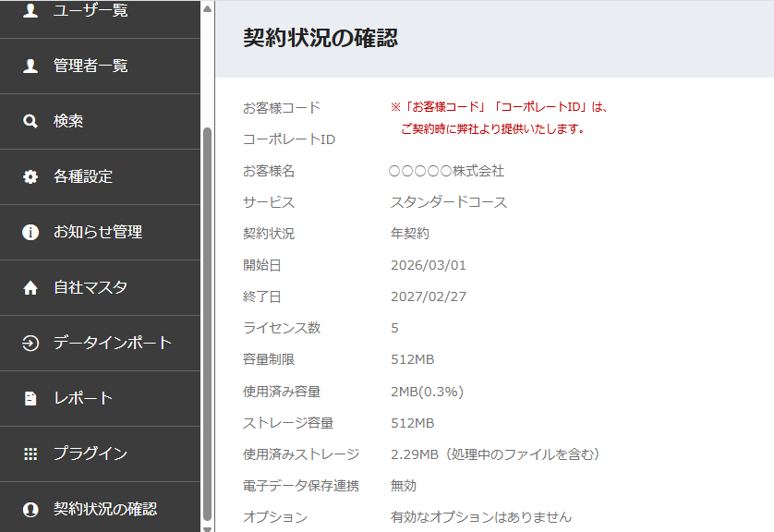The height and width of the screenshot is (532, 774).
Task: Click the sidebar scrollbar up arrow
Action: [x=207, y=8]
